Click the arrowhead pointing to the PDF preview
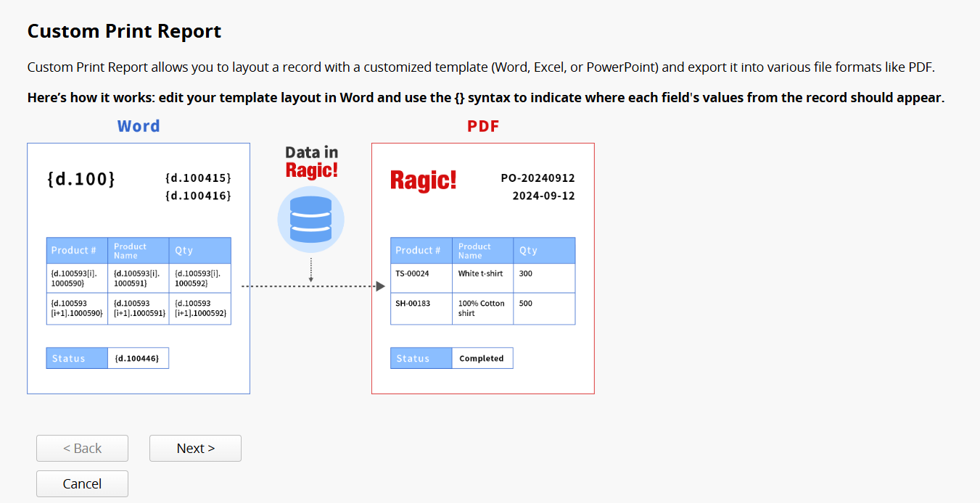The image size is (980, 503). pos(380,286)
